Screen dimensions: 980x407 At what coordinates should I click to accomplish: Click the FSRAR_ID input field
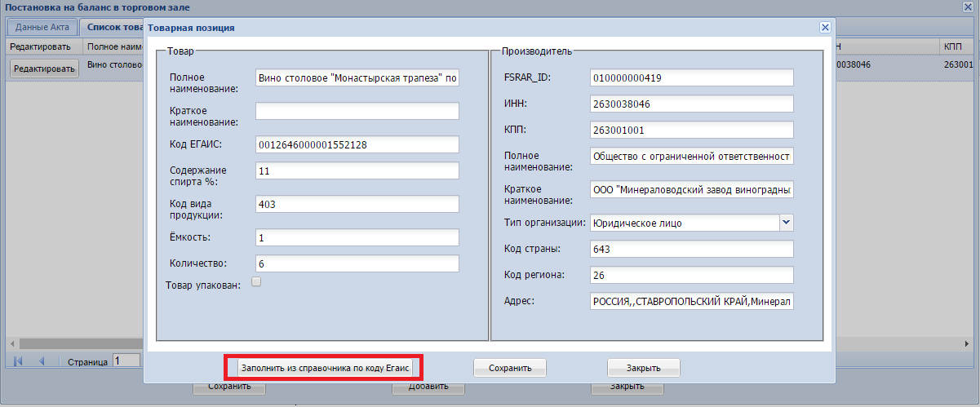click(691, 77)
